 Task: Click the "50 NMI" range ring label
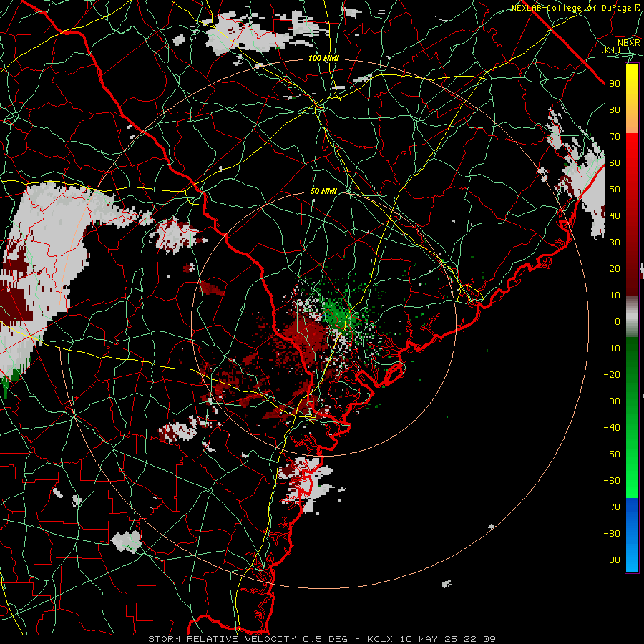[x=323, y=191]
